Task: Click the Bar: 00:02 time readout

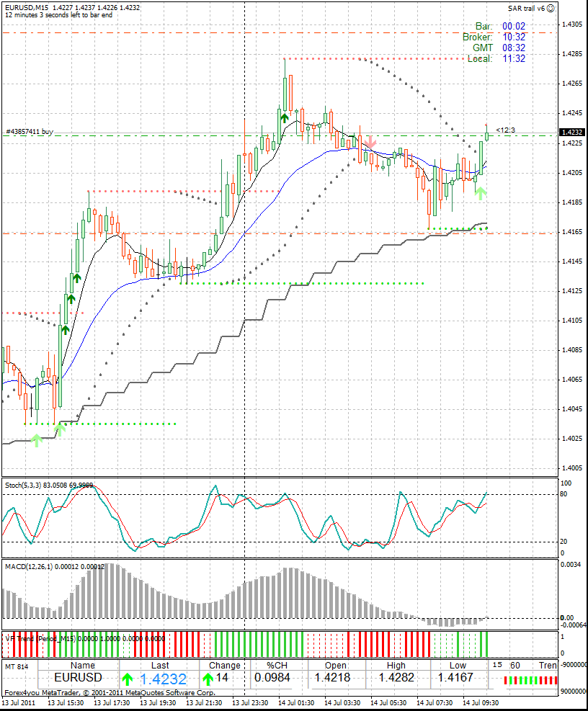Action: (500, 27)
